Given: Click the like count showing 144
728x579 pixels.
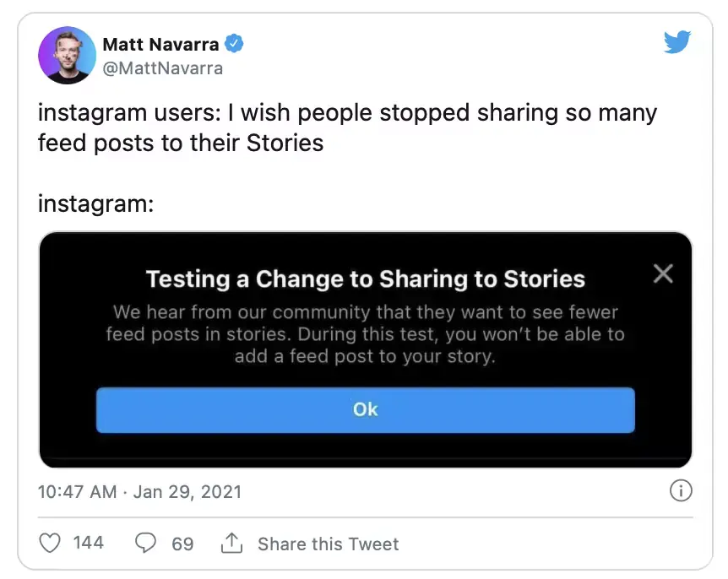Looking at the screenshot, I should [87, 543].
